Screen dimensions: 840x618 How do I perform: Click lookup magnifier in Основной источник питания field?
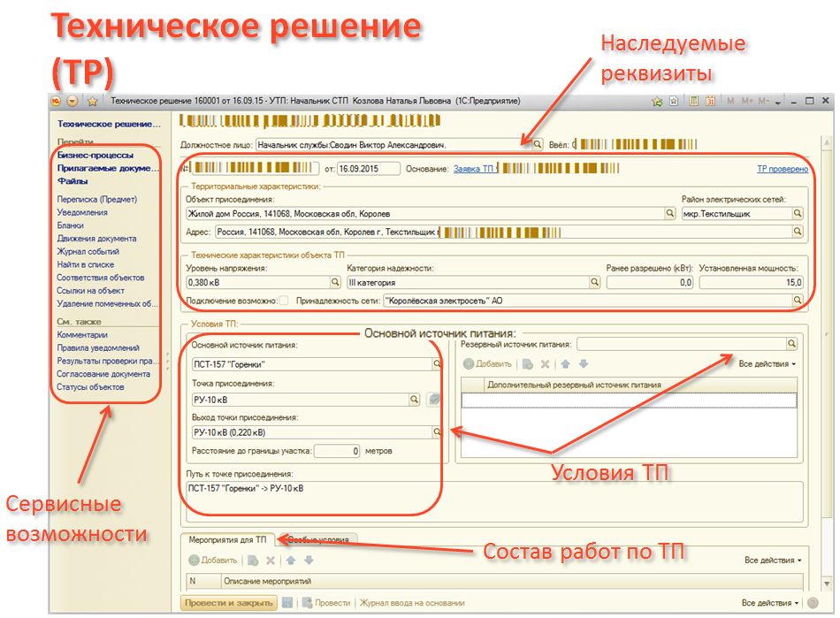(x=437, y=363)
